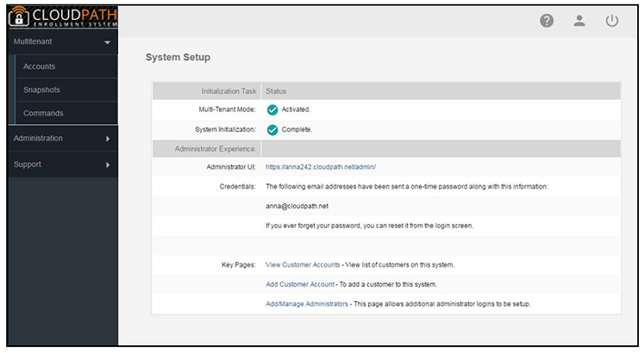The image size is (644, 353).
Task: Open the Snapshots sidebar item
Action: [66, 90]
